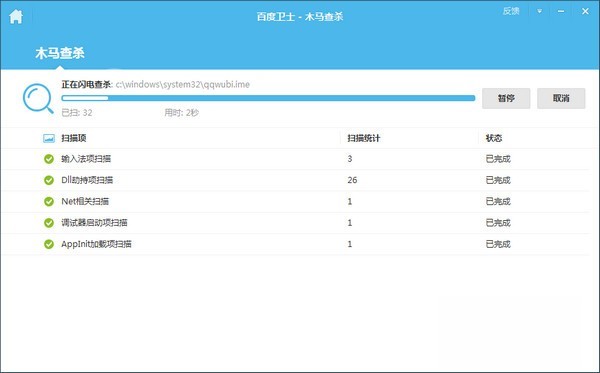600x373 pixels.
Task: Close the 百度卫士 window
Action: coord(585,11)
